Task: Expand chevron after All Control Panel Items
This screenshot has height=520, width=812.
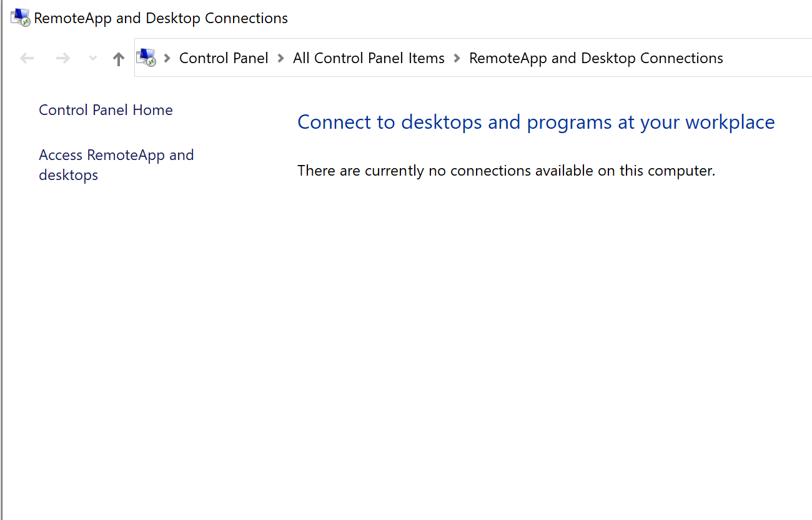Action: tap(457, 58)
